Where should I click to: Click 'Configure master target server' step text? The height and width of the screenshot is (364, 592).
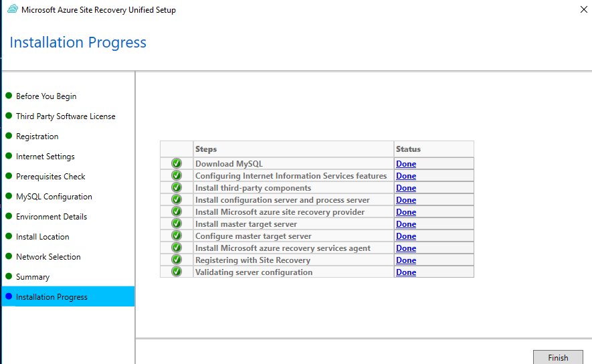254,236
